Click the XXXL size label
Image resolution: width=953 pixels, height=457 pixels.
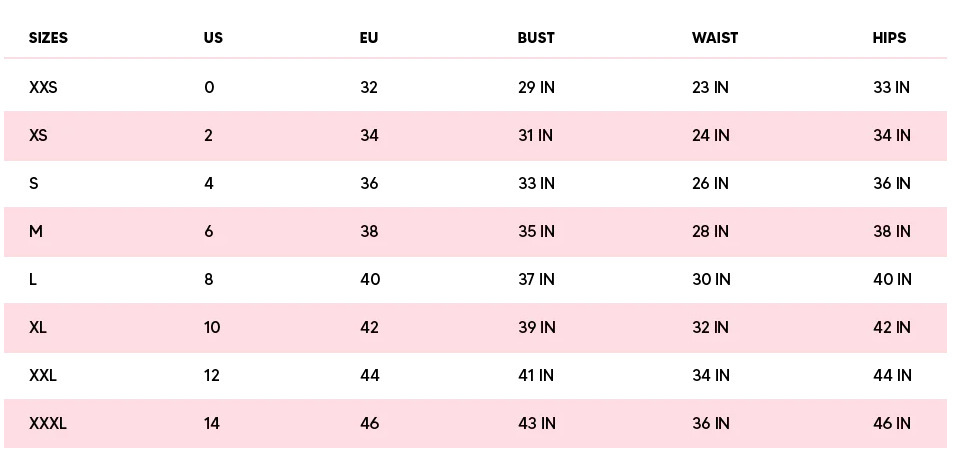point(48,423)
